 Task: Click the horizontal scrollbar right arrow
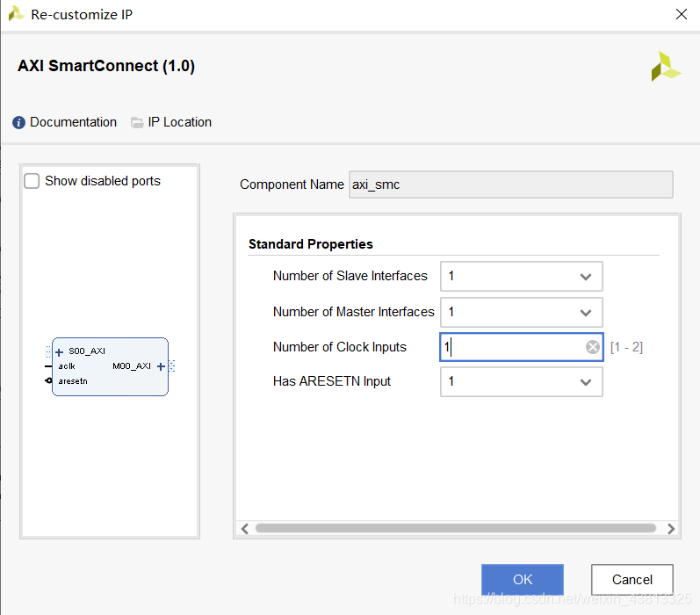pyautogui.click(x=671, y=529)
